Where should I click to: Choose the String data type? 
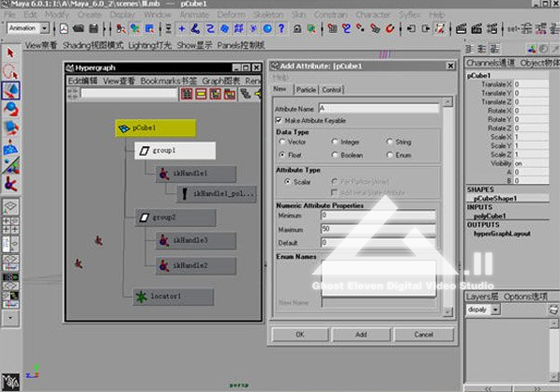point(390,142)
